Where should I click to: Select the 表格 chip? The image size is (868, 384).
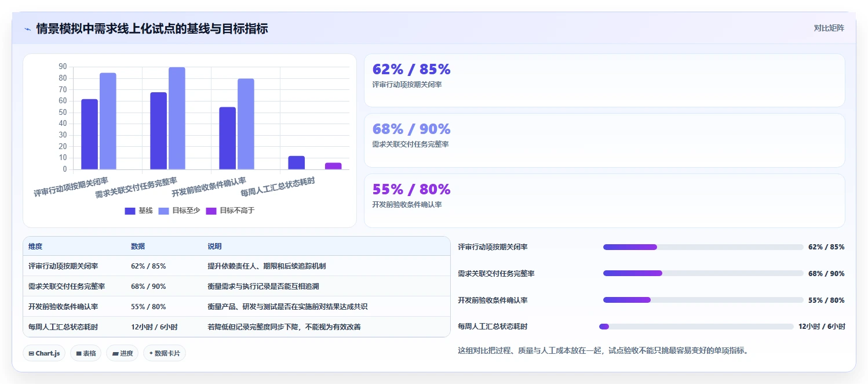[86, 353]
